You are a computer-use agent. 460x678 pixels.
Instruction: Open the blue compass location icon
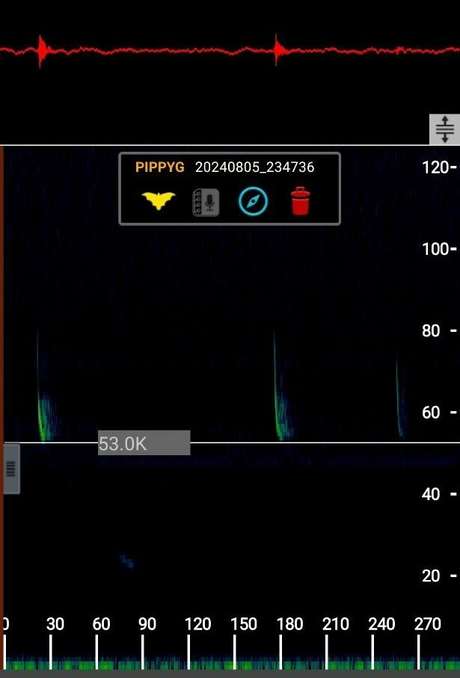click(253, 201)
